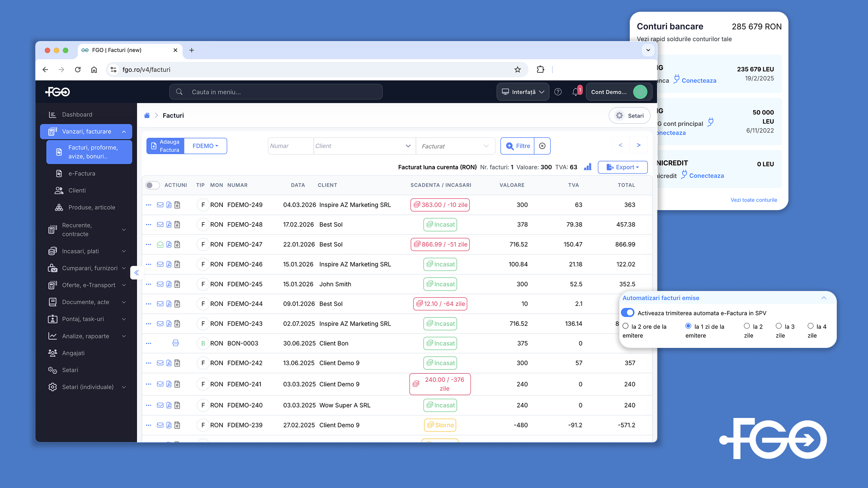Select 'la 2 ore de la emitere' option
Viewport: 868px width, 488px height.
[626, 326]
